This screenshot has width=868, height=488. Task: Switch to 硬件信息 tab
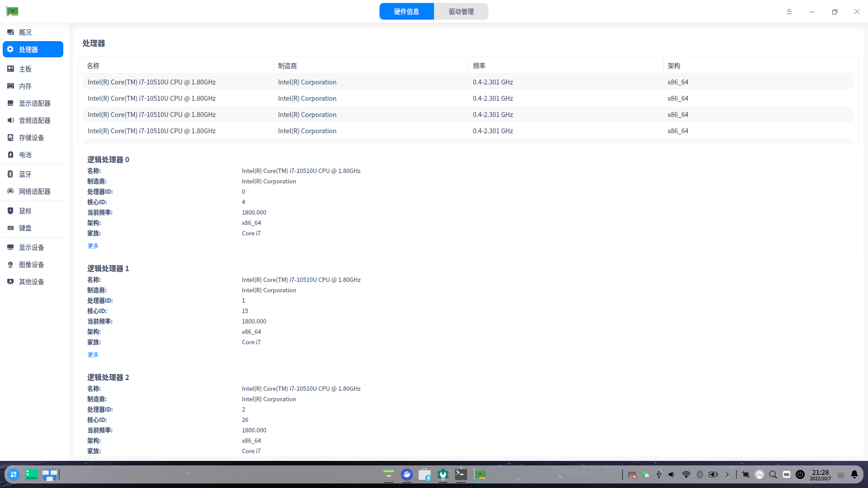[x=406, y=11]
